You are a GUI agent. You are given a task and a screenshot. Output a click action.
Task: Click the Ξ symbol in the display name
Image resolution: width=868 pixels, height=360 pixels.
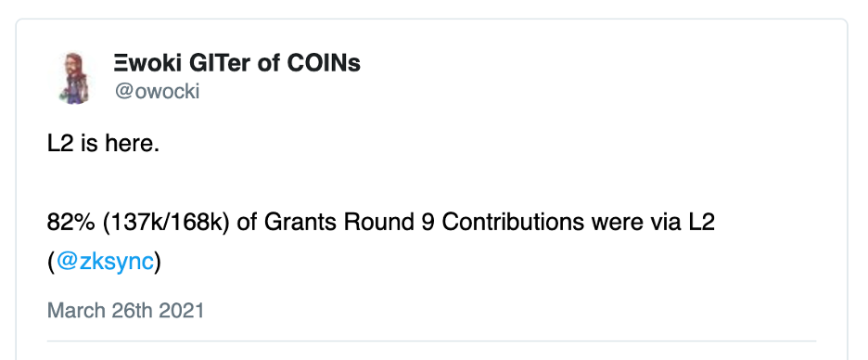(x=120, y=64)
